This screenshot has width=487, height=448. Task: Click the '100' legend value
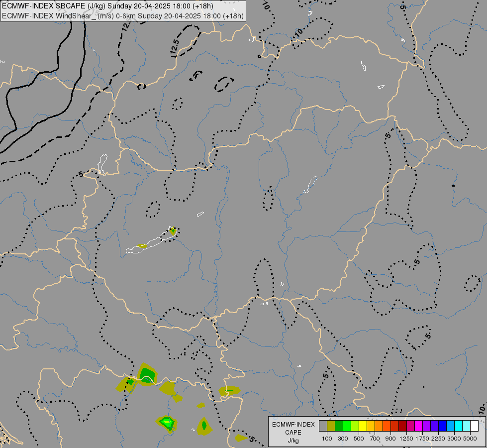coord(327,439)
